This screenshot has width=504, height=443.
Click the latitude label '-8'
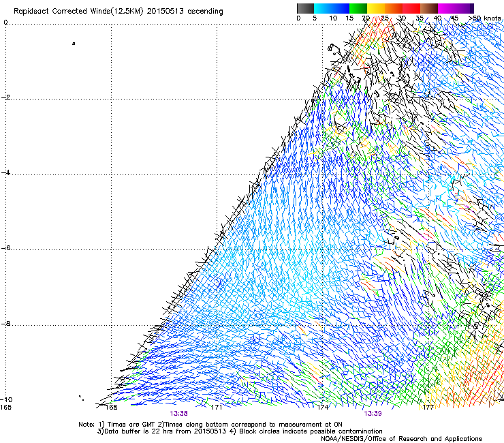[5, 324]
